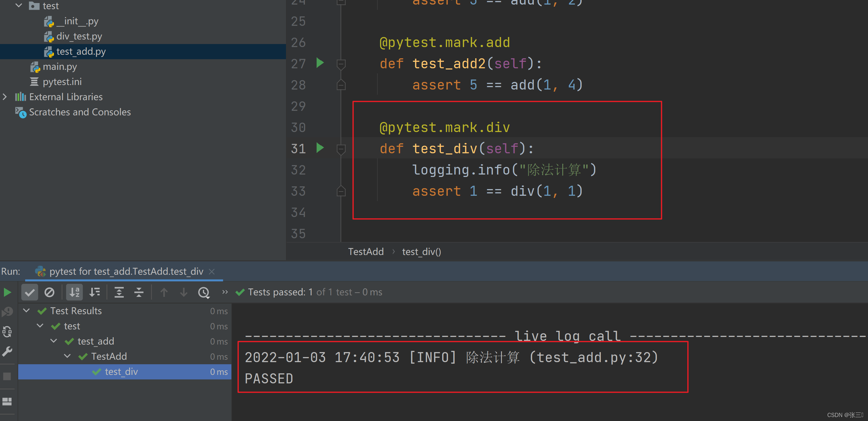Image resolution: width=868 pixels, height=421 pixels.
Task: Click the run/play button on line 31
Action: pyautogui.click(x=318, y=148)
